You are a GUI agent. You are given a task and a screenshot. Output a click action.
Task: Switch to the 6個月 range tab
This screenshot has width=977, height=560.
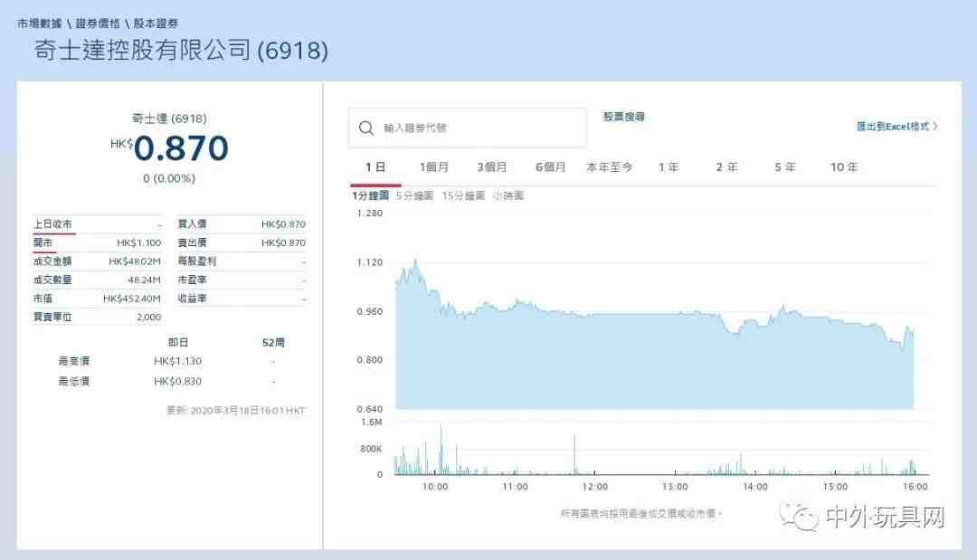pyautogui.click(x=550, y=167)
